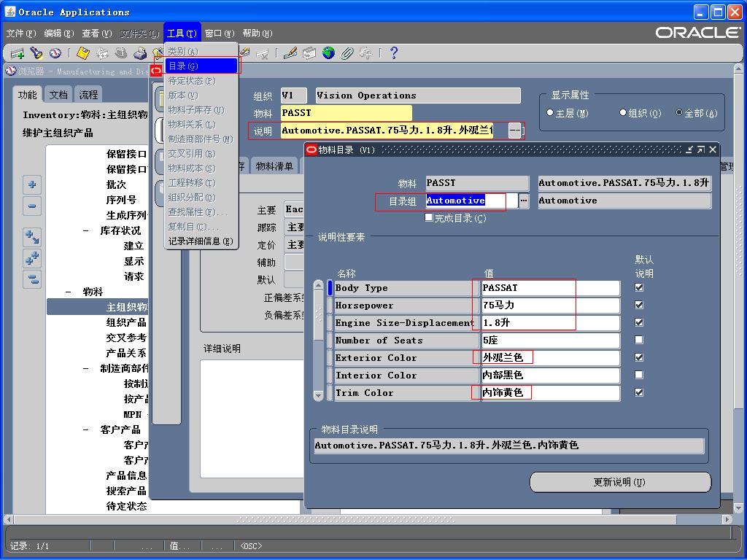Switch to the 文档 navigator tab

click(58, 95)
